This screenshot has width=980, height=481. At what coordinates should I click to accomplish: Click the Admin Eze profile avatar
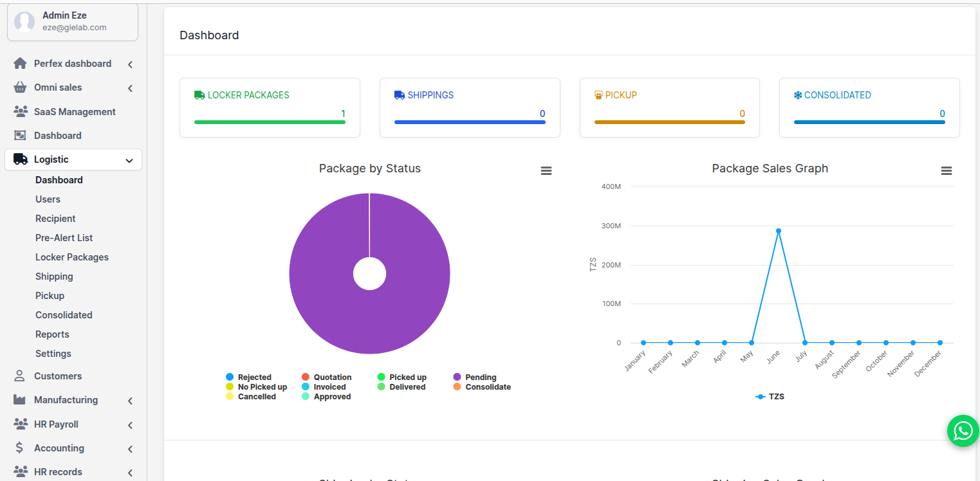tap(24, 22)
